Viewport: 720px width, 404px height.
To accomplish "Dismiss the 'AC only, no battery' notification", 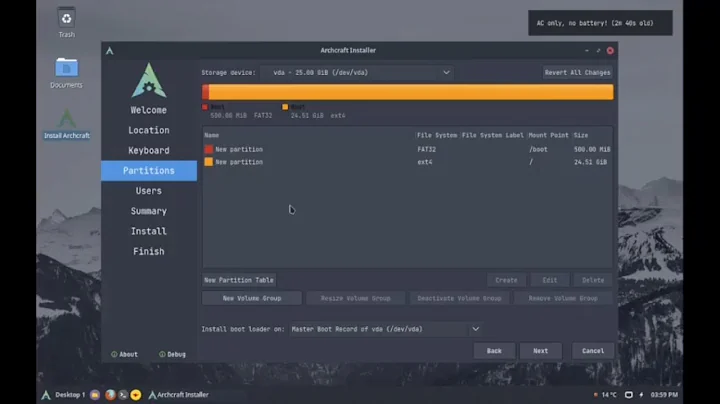I will point(600,23).
